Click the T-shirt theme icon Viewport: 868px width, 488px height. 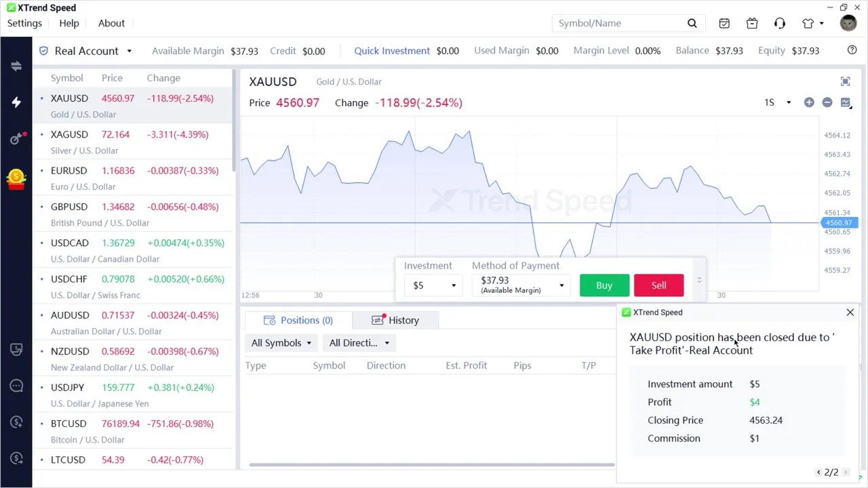(x=808, y=23)
